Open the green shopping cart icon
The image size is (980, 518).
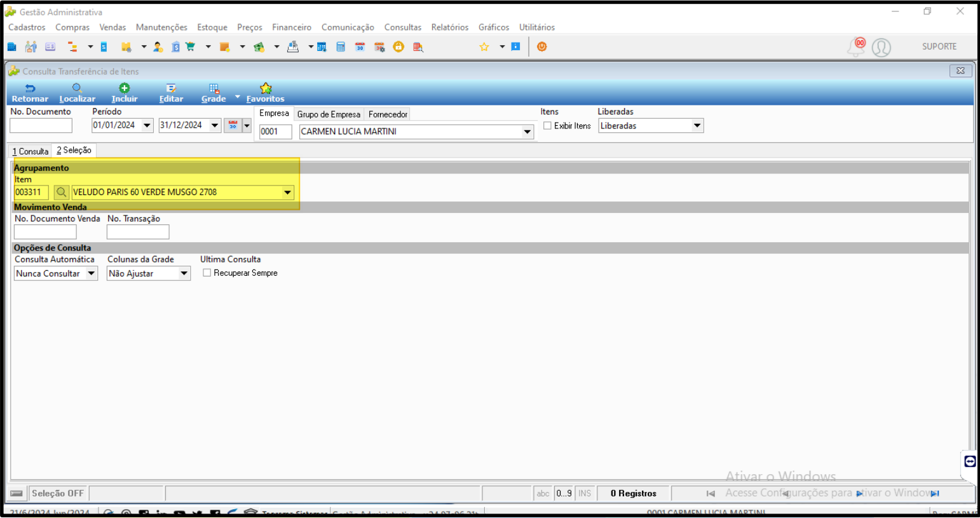point(190,47)
